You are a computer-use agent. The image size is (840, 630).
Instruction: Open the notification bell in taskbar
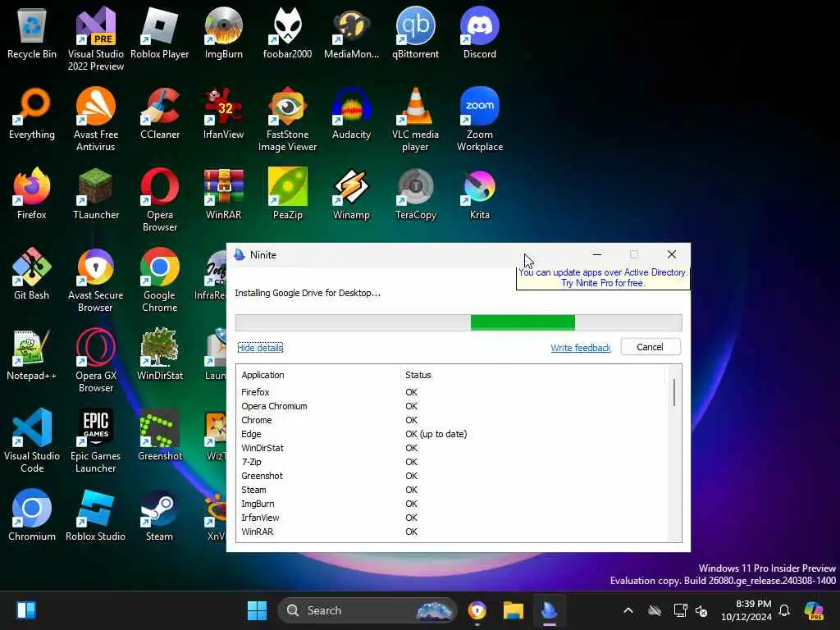(x=784, y=610)
